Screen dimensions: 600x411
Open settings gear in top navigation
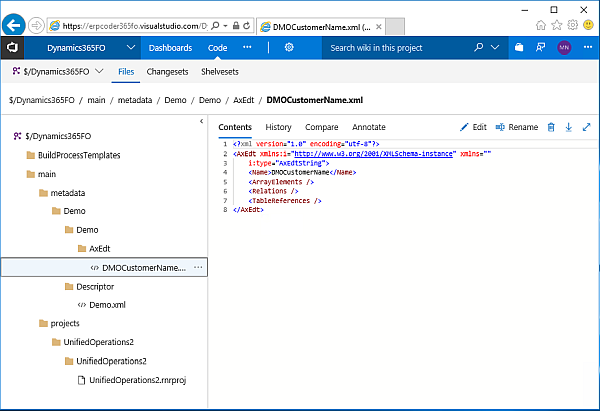point(288,47)
